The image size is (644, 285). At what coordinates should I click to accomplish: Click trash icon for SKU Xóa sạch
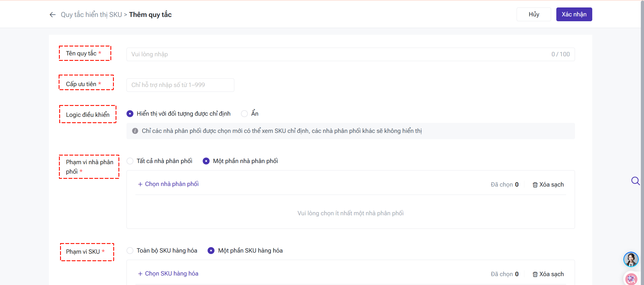[535, 274]
